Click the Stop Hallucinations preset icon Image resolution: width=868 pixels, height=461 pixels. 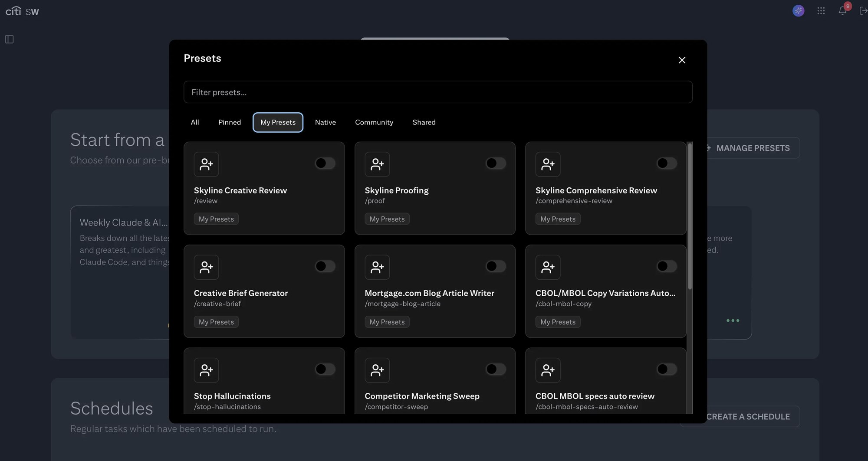(x=206, y=370)
